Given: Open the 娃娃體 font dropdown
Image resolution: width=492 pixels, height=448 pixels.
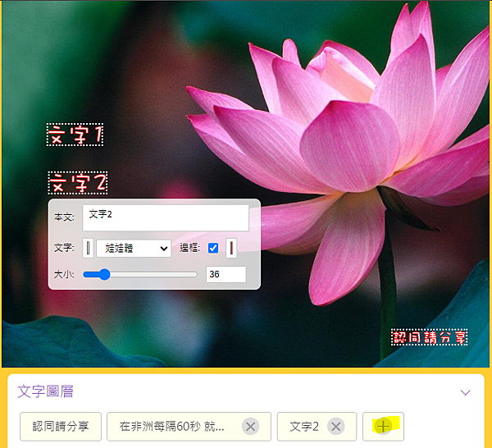Looking at the screenshot, I should [134, 249].
